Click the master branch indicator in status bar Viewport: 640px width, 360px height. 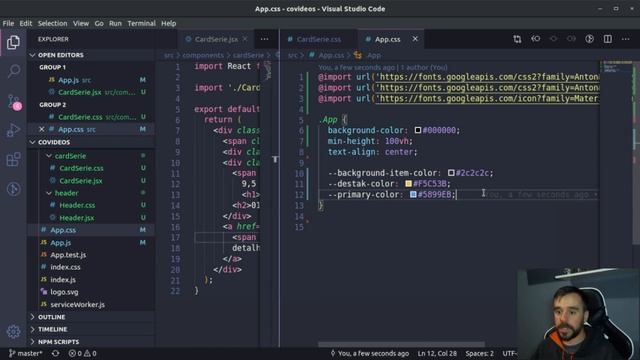[x=25, y=353]
